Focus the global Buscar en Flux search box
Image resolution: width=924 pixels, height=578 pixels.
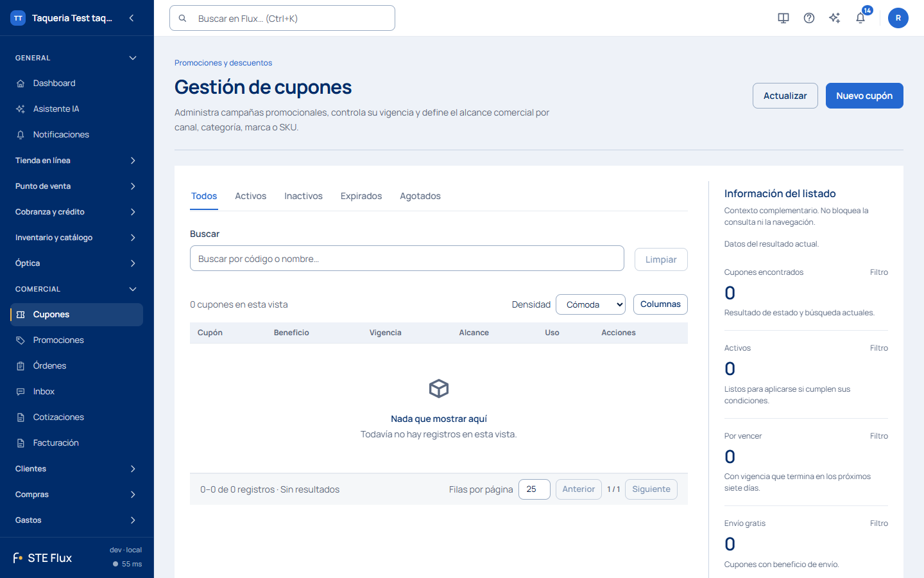(x=282, y=18)
